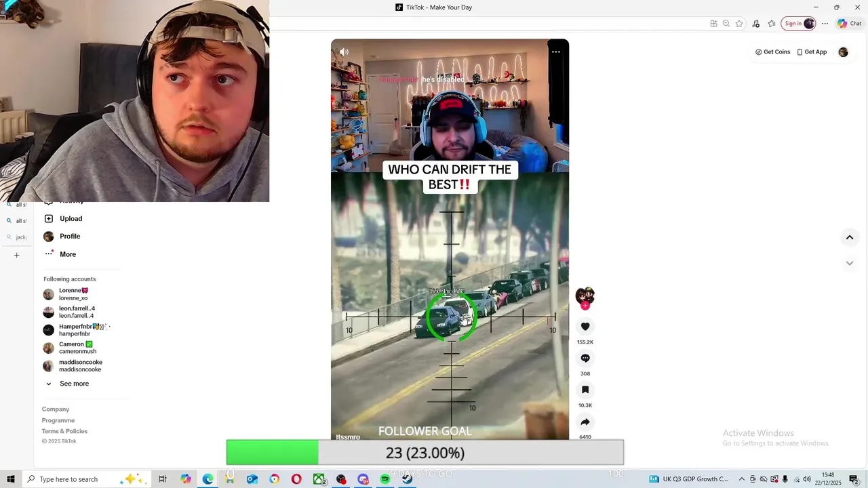Viewport: 868px width, 488px height.
Task: Open the video three-dot options menu
Action: pyautogui.click(x=555, y=52)
